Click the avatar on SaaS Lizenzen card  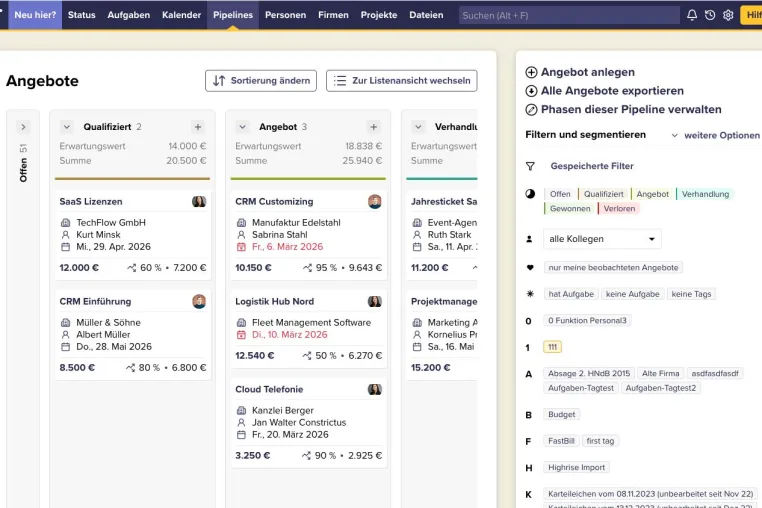(199, 201)
